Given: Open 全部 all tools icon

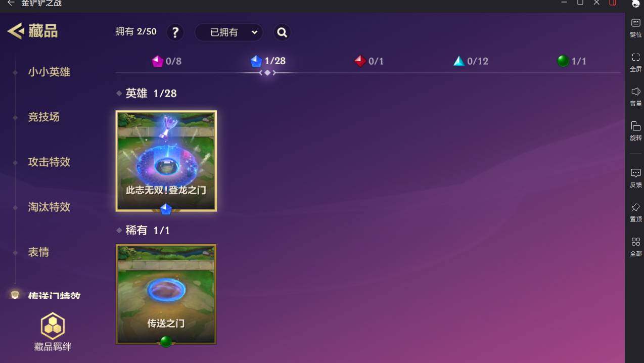Looking at the screenshot, I should coord(635,247).
